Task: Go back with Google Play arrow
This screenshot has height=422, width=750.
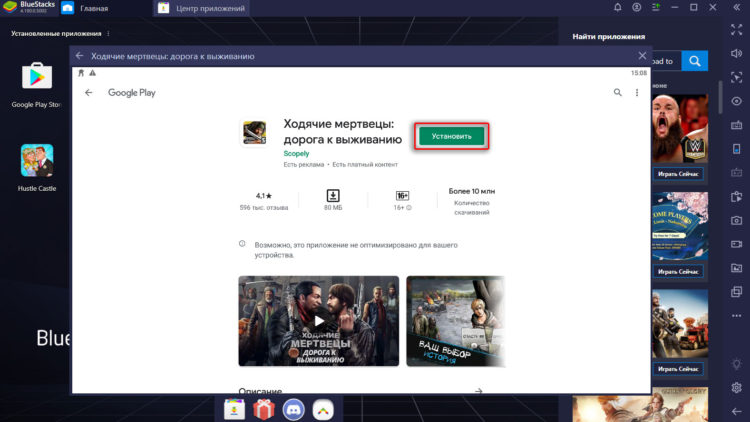Action: click(x=88, y=92)
